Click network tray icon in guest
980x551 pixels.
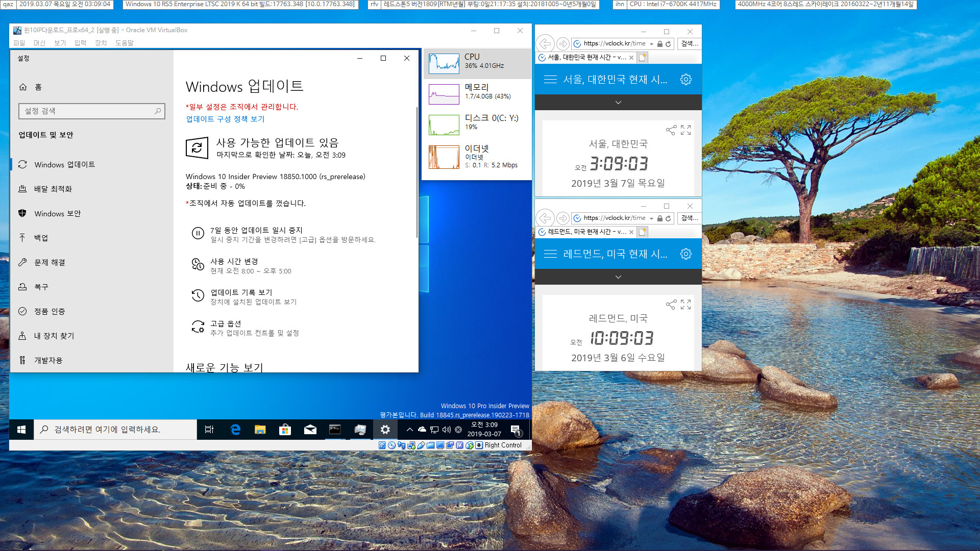[x=434, y=430]
